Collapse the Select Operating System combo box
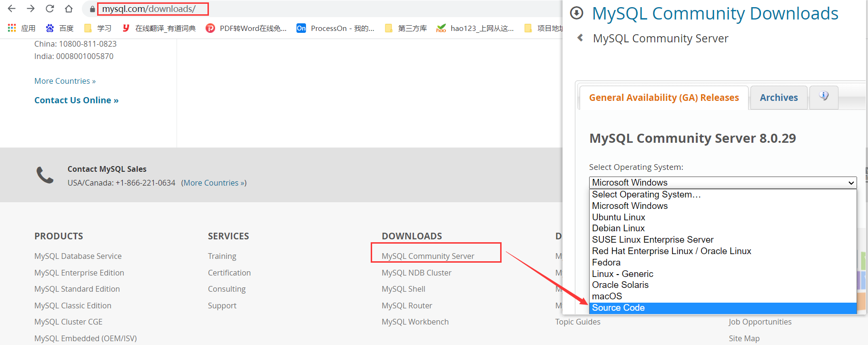The width and height of the screenshot is (868, 345). [x=723, y=183]
